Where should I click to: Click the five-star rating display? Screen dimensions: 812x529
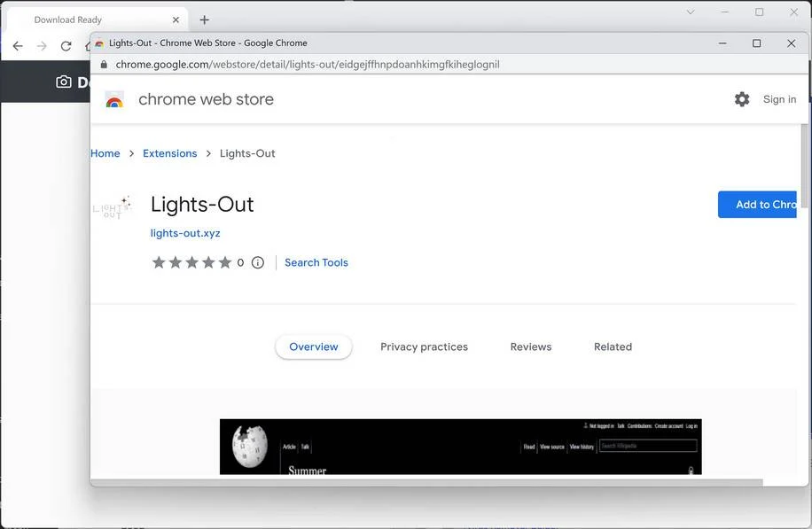pyautogui.click(x=191, y=262)
